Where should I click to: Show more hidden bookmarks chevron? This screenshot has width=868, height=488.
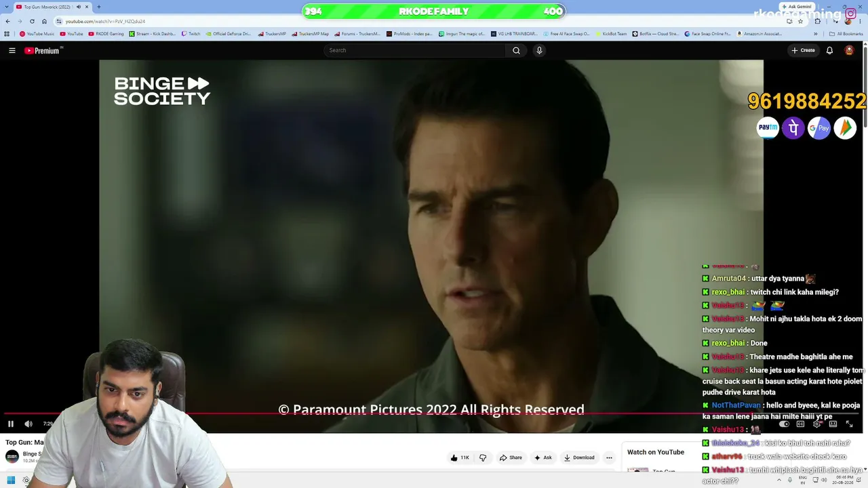click(x=817, y=34)
